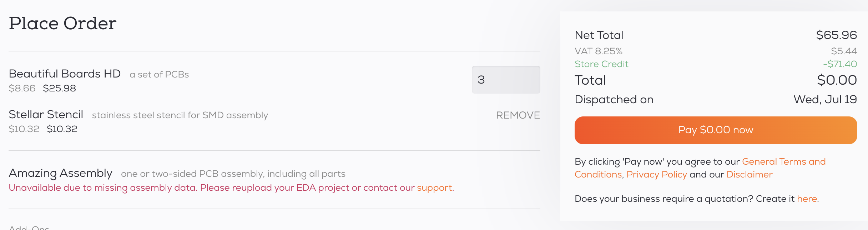Click the $25.98 PCB set price
Screen dimensions: 868x230
(60, 88)
